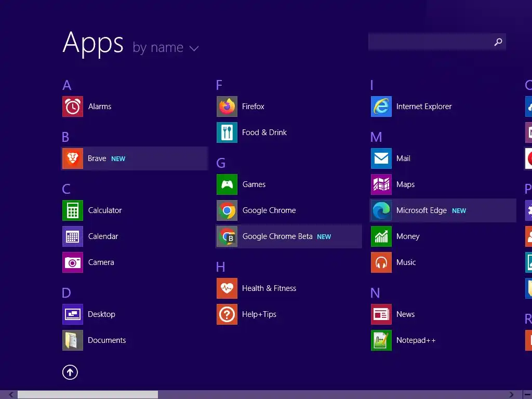This screenshot has width=532, height=399.
Task: Click the horizontal scrollbar thumb
Action: click(x=88, y=395)
